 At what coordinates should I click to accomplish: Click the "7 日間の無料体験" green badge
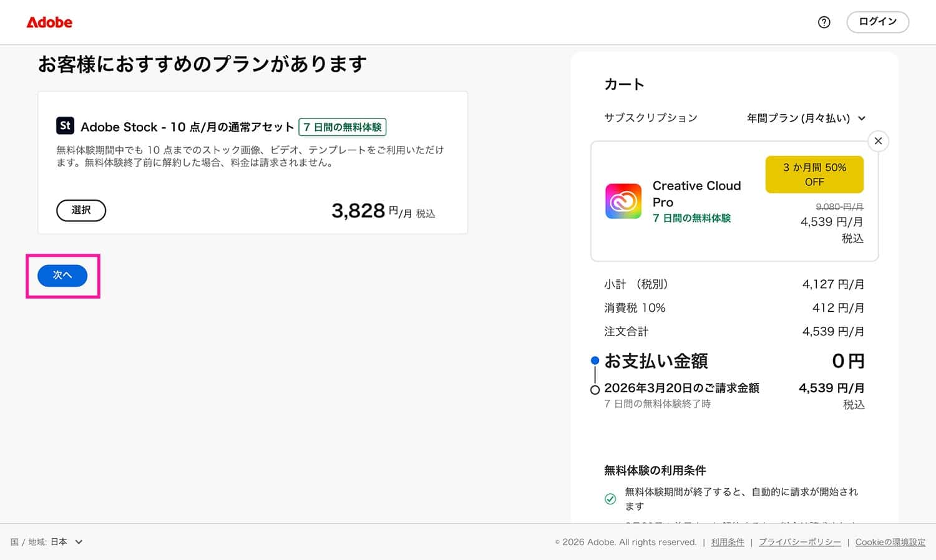(343, 127)
